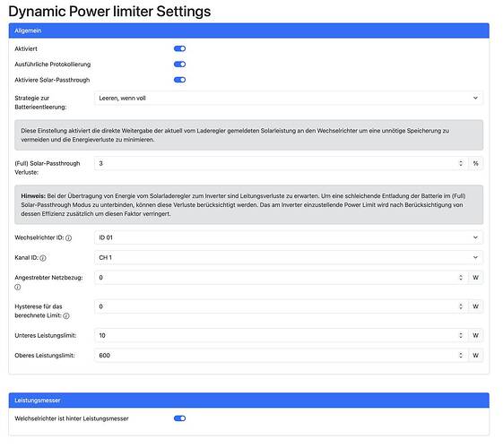503x448 pixels.
Task: Click info icon beside Kanal ID
Action: coord(43,258)
